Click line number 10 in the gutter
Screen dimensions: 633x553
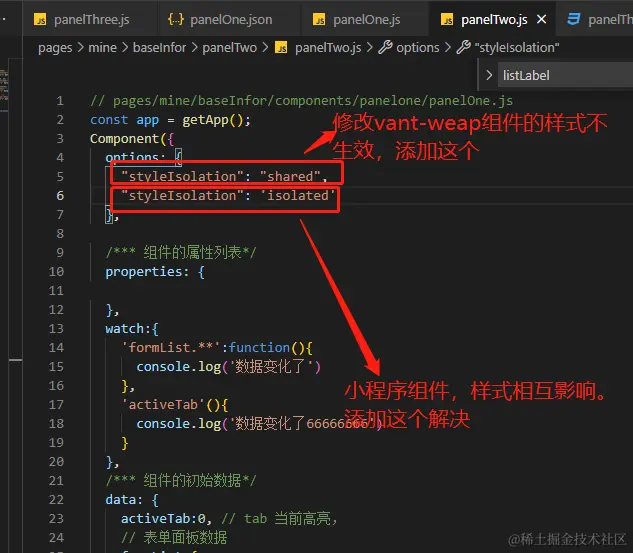pyautogui.click(x=56, y=272)
